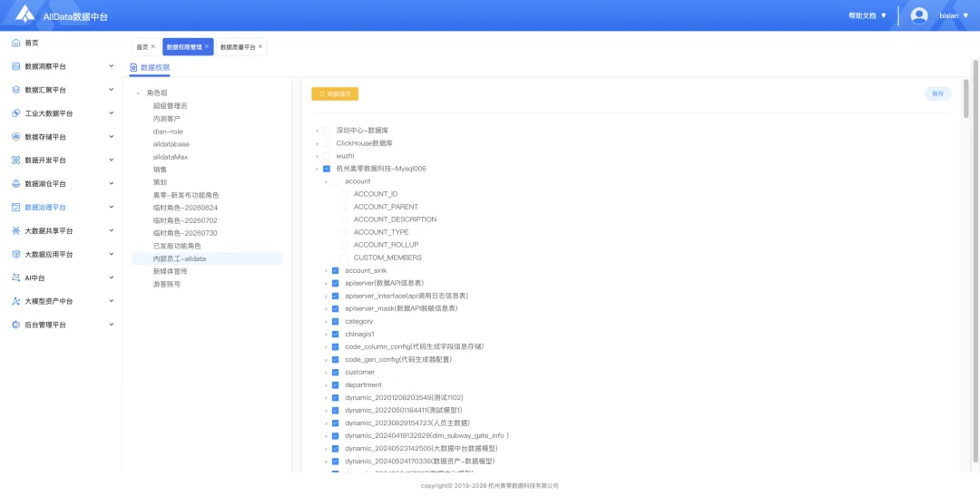Screen dimensions: 980x496
Task: Click the 数据开发平台 sidebar icon
Action: [16, 160]
